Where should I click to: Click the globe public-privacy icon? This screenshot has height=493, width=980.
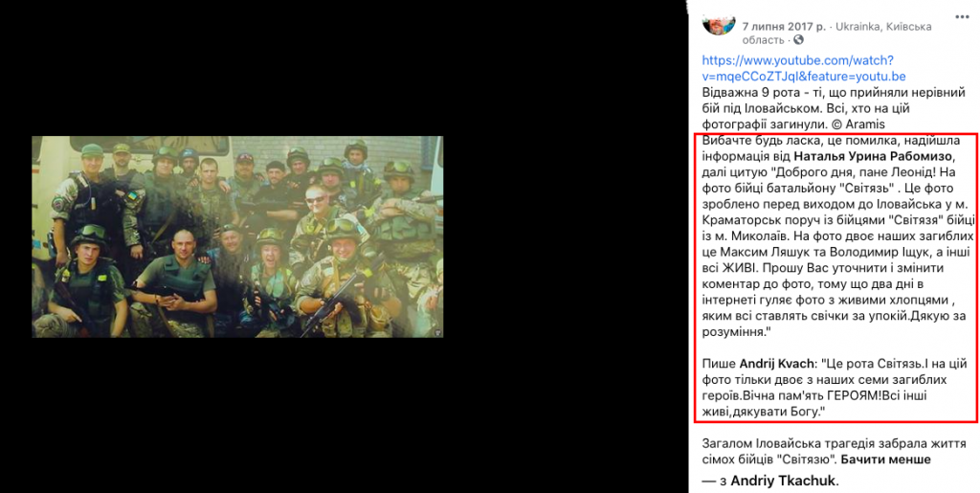[x=798, y=40]
